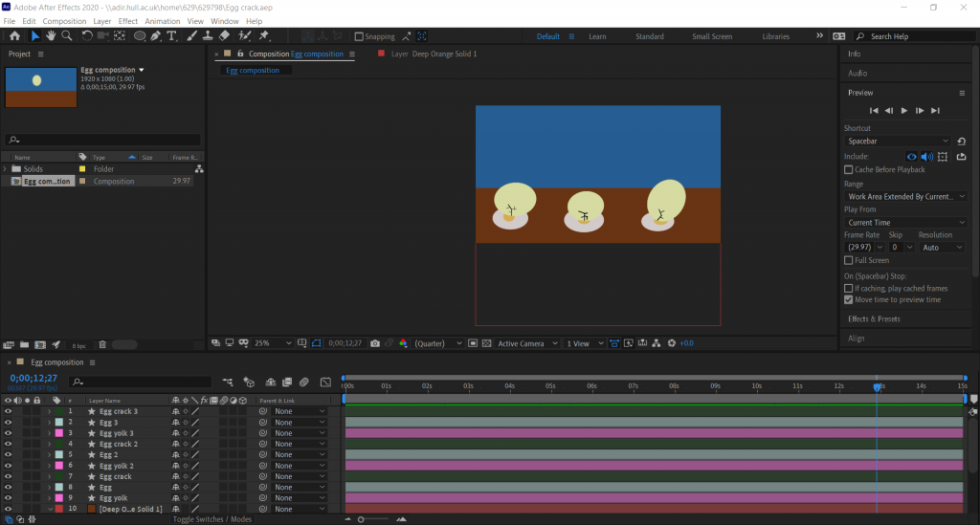Screen dimensions: 980x525
Task: Expand the Egg yolk 3 layer properties
Action: point(49,433)
